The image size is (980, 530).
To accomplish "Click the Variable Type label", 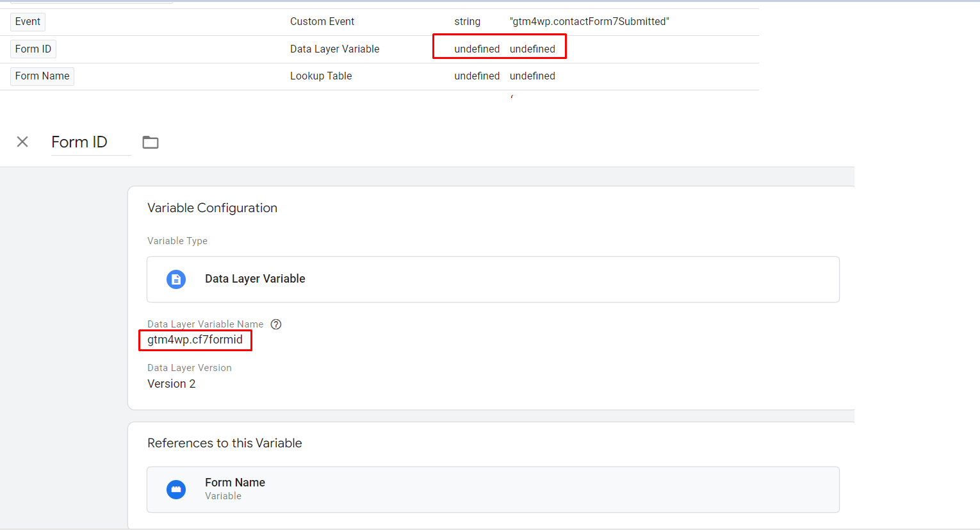I will click(x=177, y=241).
